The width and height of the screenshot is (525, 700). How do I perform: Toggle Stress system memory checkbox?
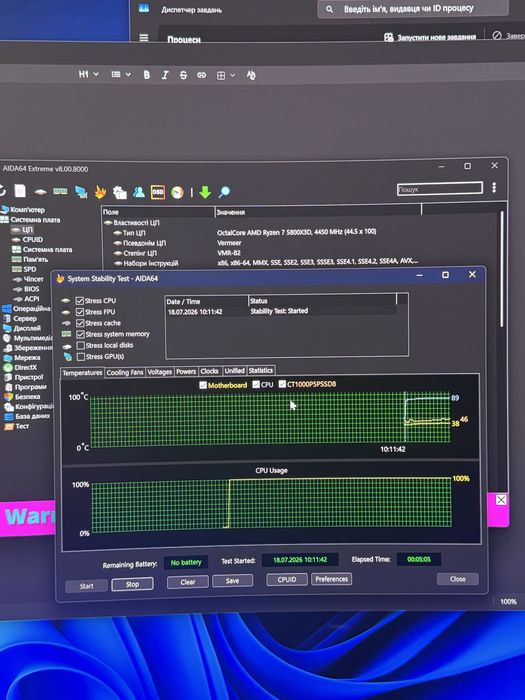tap(80, 334)
